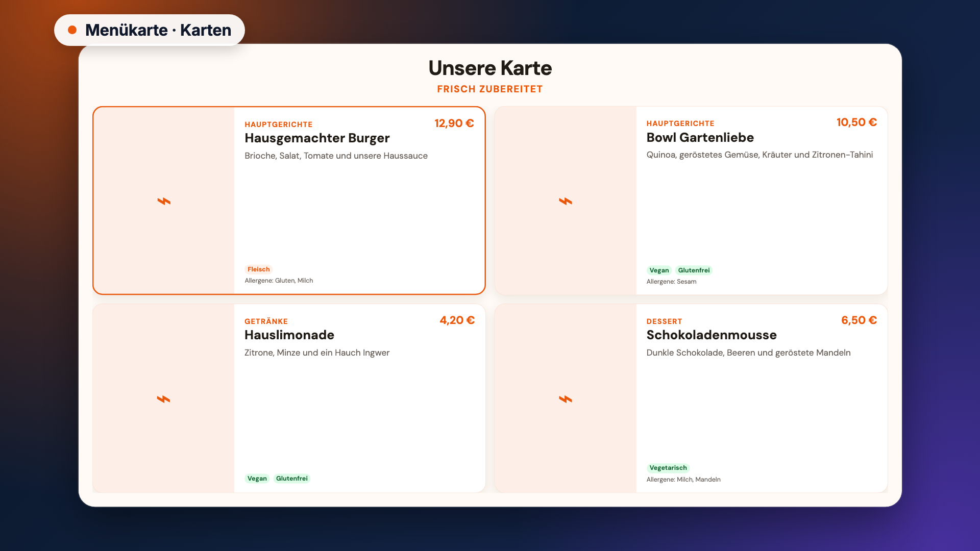980x551 pixels.
Task: Click the Bowl Gartenliebe placeholder image icon
Action: pos(566,201)
